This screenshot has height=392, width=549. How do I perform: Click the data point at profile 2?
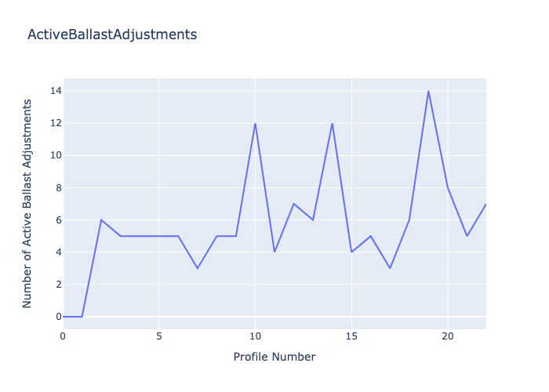[101, 220]
